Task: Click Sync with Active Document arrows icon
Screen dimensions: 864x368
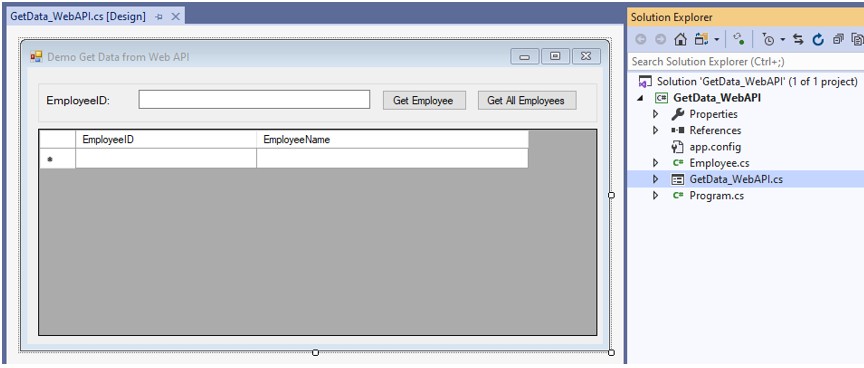Action: pos(798,39)
